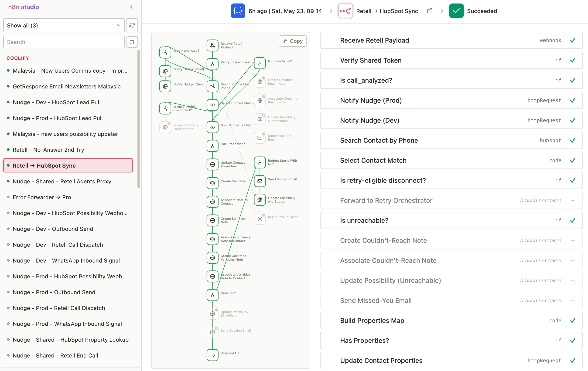Select the Receive Retell Payload webhook node icon
Image resolution: width=588 pixels, height=371 pixels.
[212, 46]
